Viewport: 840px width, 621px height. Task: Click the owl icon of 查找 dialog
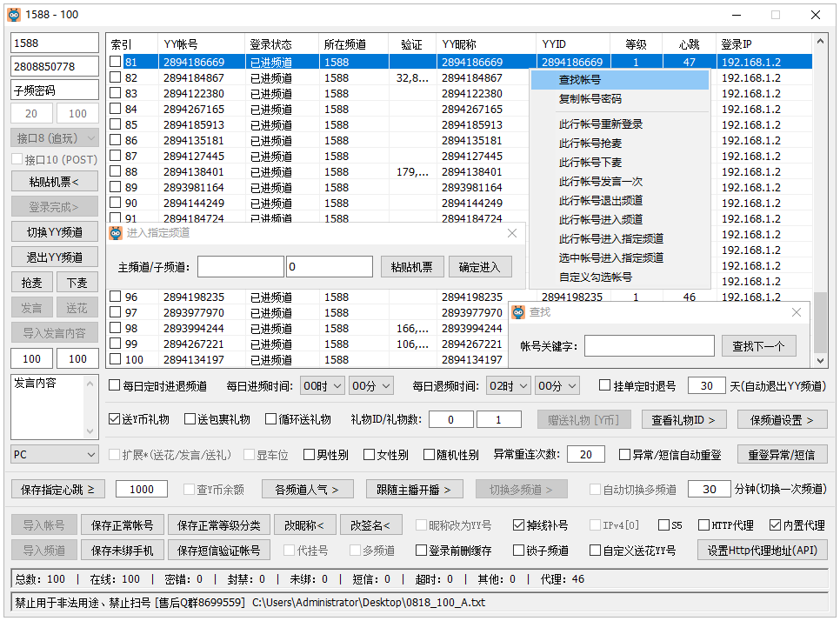(518, 312)
